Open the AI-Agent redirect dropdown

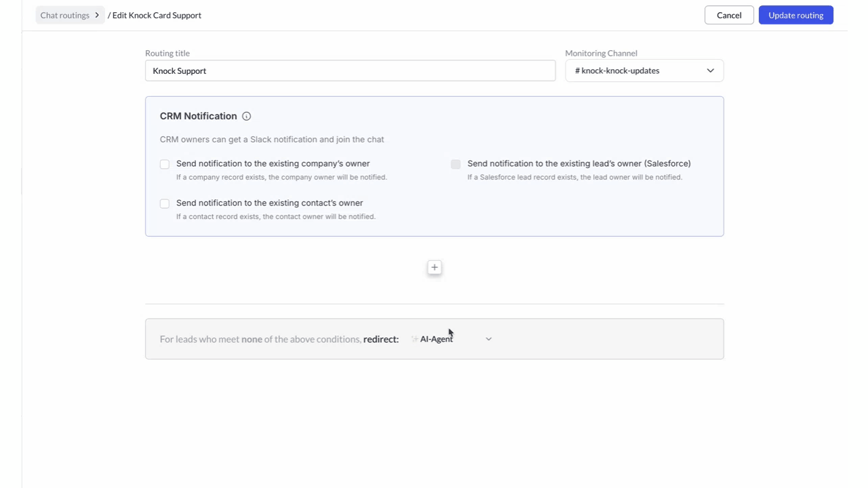click(x=451, y=339)
